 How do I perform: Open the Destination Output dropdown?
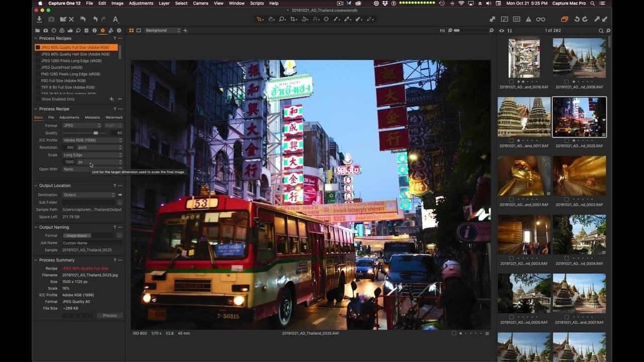point(89,195)
